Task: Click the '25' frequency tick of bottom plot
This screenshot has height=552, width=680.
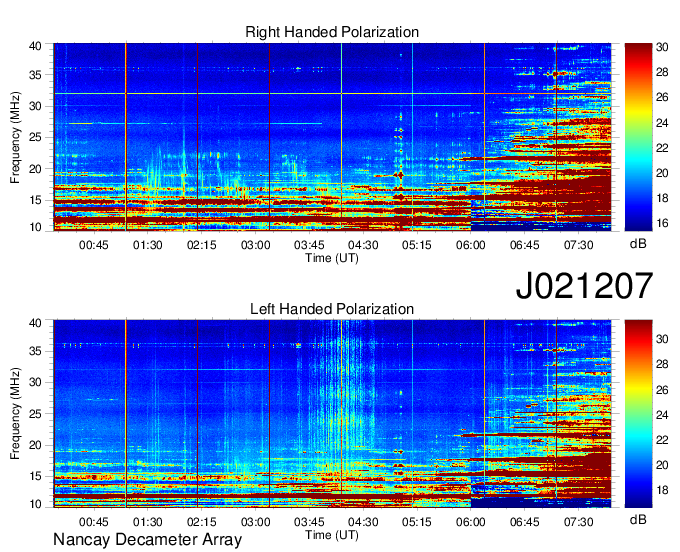Action: point(35,414)
